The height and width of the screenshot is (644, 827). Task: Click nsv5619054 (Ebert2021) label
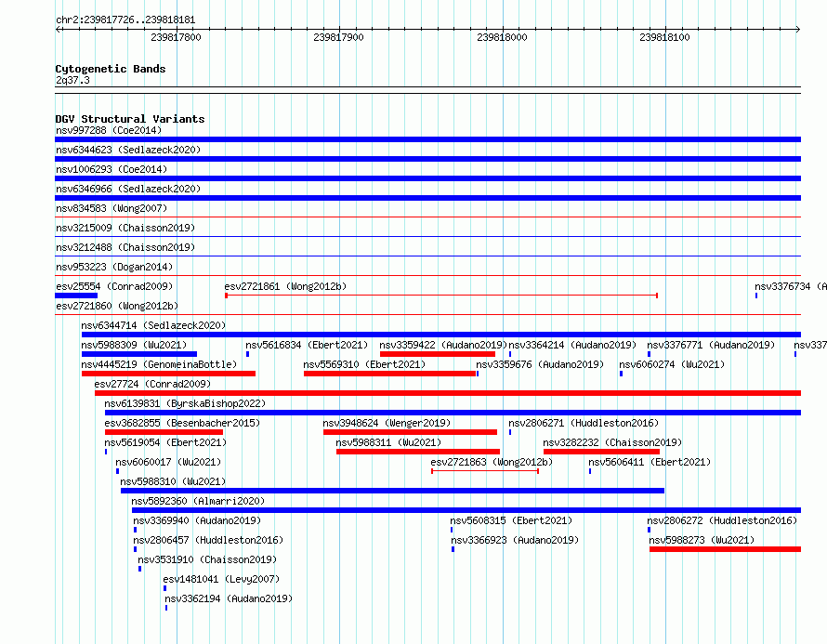pos(165,442)
